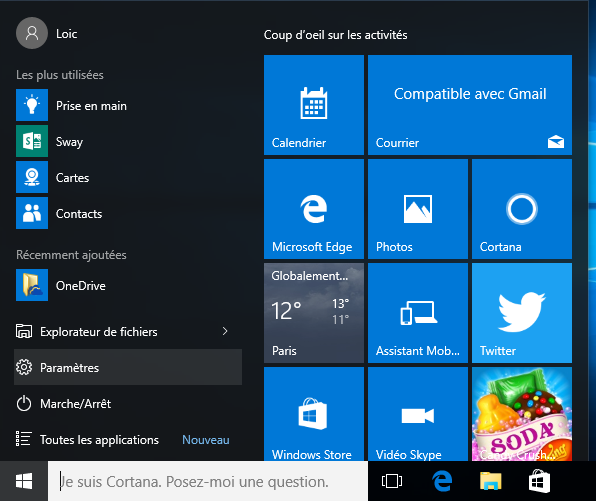Viewport: 596px width, 501px height.
Task: Open the OneDrive folder icon
Action: click(32, 285)
